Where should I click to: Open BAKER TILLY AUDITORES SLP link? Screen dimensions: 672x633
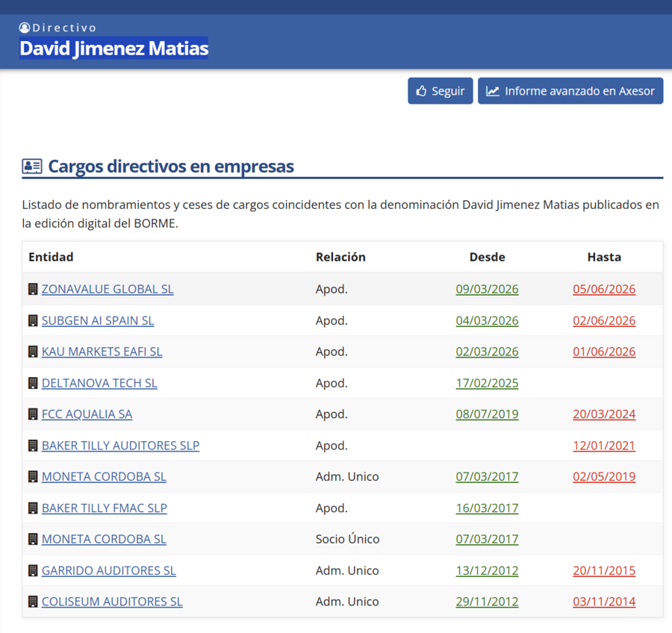click(x=120, y=446)
